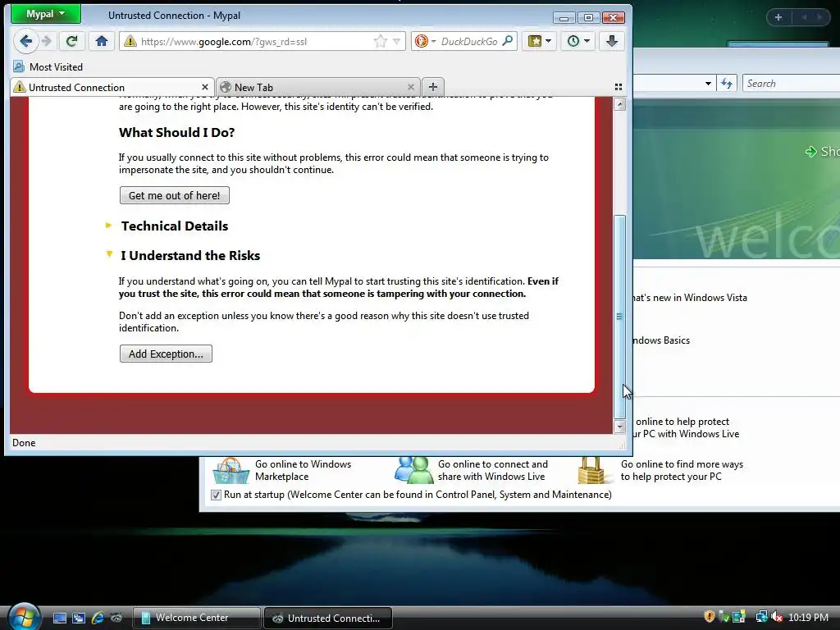Switch to the New Tab tab
The width and height of the screenshot is (840, 630).
click(317, 87)
